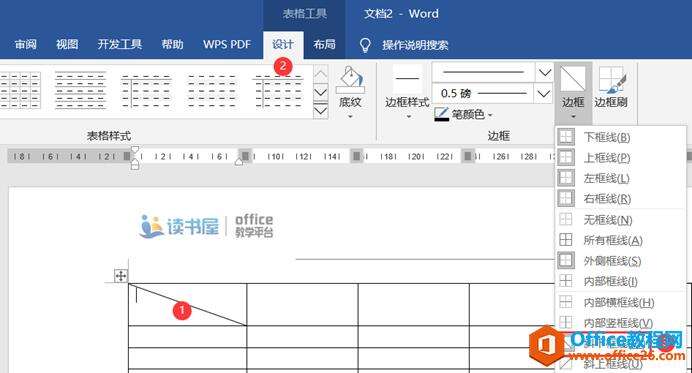Select the third table style thumbnail
Screen dimensions: 692x373
coord(146,90)
